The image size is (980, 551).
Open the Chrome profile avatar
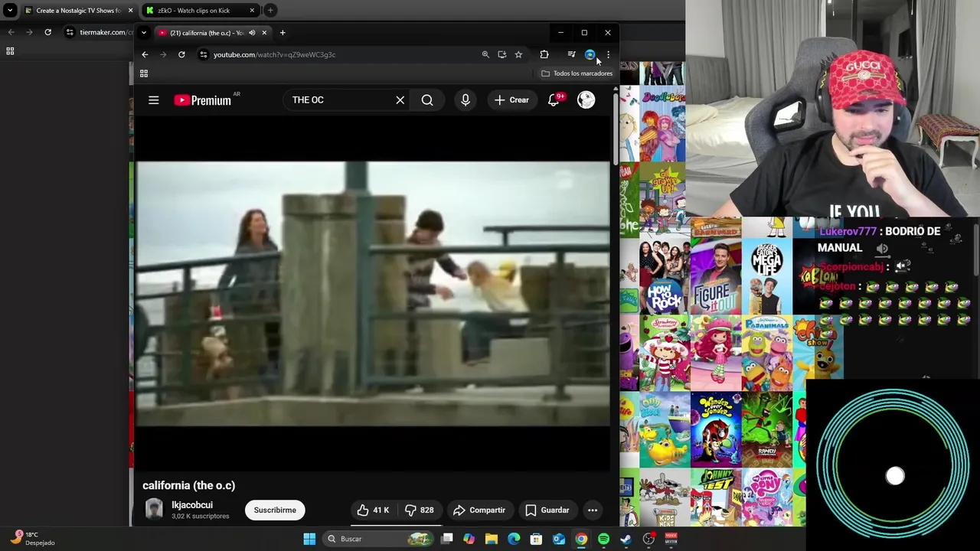pos(590,54)
